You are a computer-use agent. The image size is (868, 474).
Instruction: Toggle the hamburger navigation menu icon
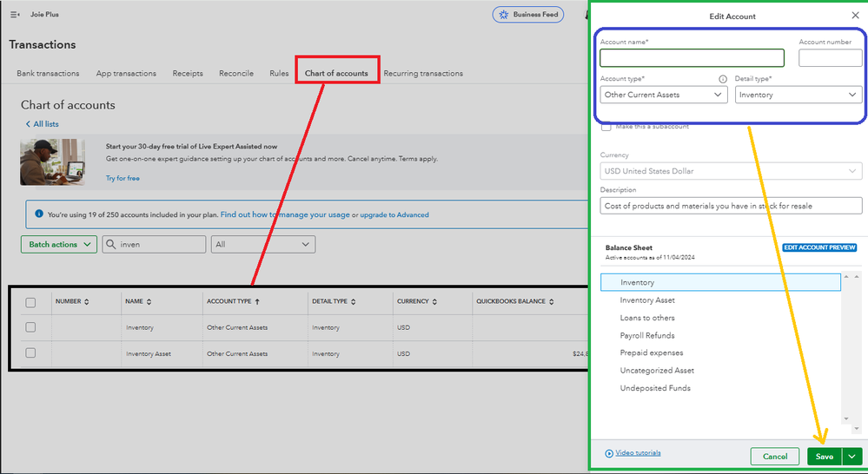pyautogui.click(x=15, y=15)
